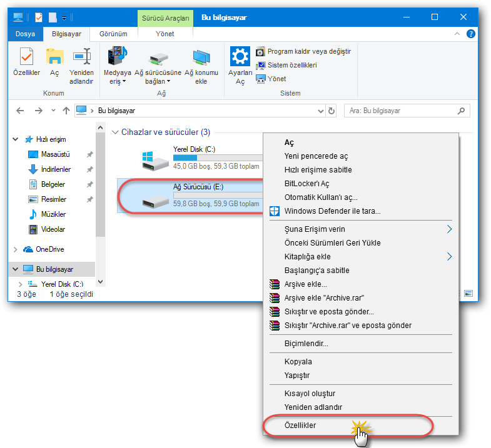Collapse Cihazlar ve sürücüler group
Screen dimensions: 491x448
[115, 132]
